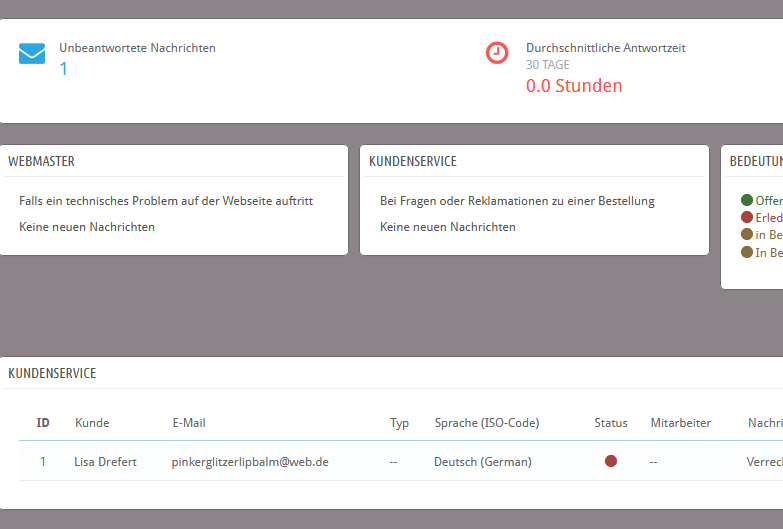Click the Status column header

(611, 423)
